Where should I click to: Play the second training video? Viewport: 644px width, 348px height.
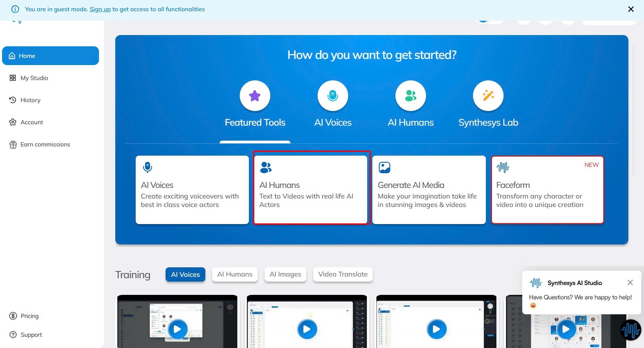click(307, 329)
